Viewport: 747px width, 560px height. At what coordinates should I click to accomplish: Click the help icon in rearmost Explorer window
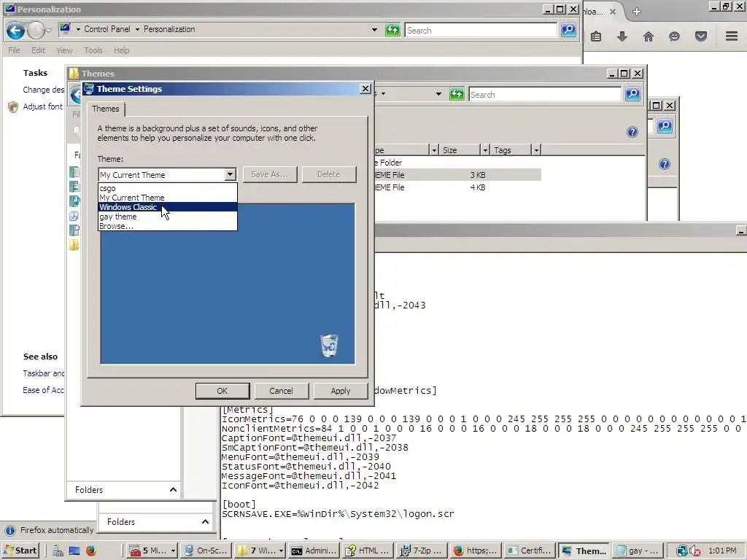pos(665,164)
